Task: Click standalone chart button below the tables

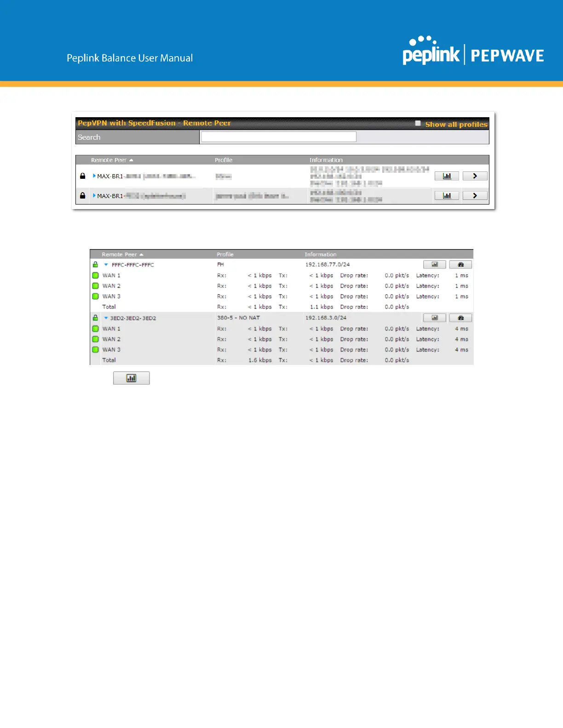Action: 132,378
